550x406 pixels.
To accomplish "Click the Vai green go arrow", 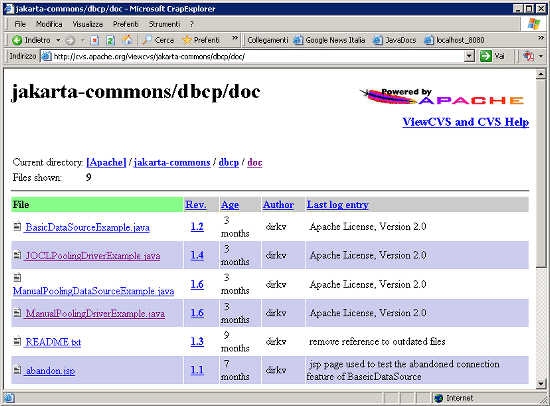I will (x=486, y=56).
